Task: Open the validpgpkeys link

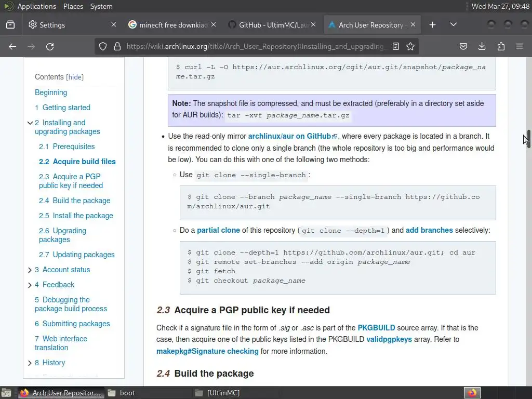Action: click(x=389, y=339)
